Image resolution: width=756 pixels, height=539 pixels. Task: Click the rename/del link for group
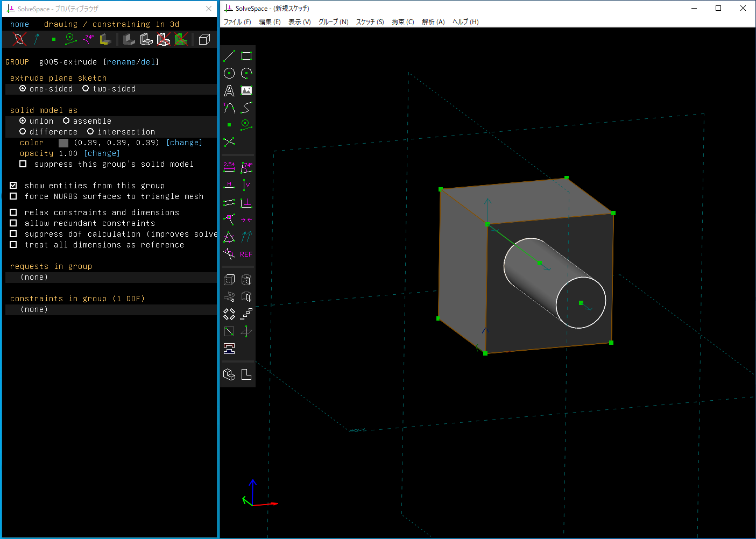[131, 62]
